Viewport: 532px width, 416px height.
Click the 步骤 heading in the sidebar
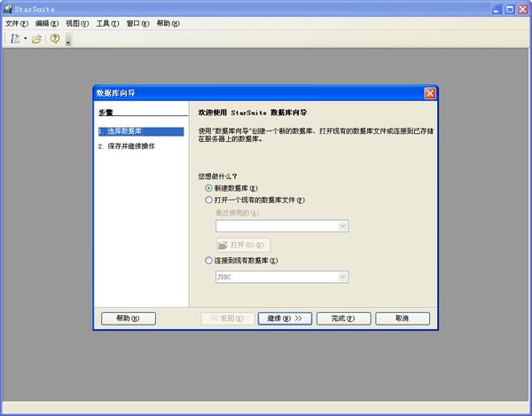pyautogui.click(x=106, y=113)
